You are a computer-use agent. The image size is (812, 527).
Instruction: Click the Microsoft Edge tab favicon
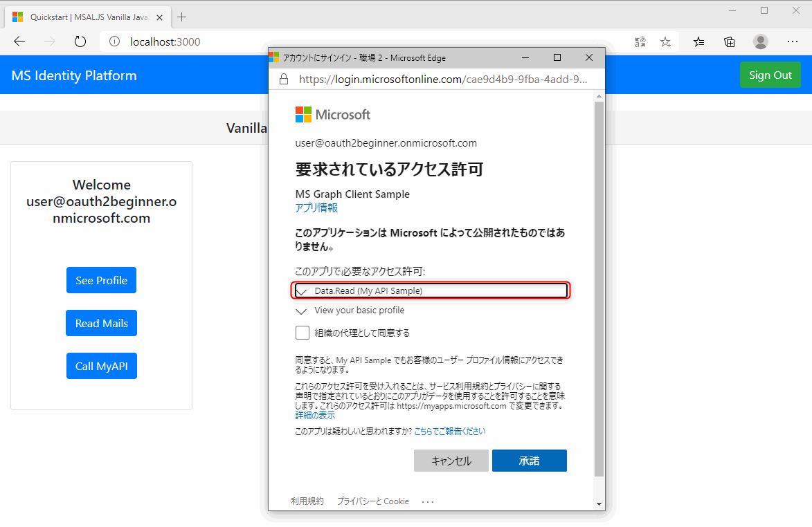point(274,57)
